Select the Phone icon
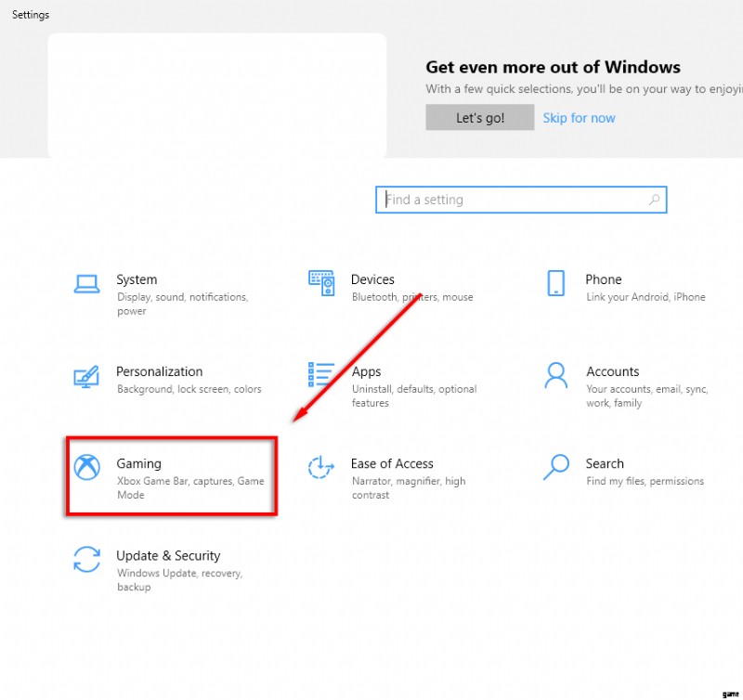The height and width of the screenshot is (700, 743). click(x=555, y=283)
